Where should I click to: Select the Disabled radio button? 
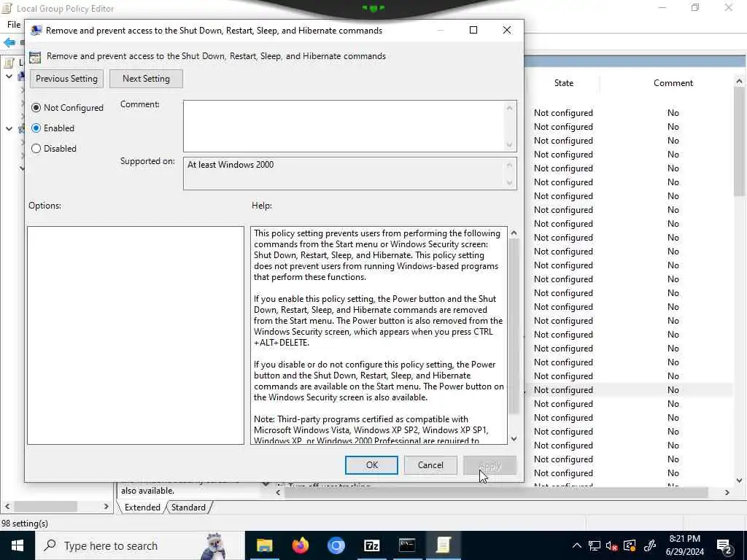[x=36, y=149]
